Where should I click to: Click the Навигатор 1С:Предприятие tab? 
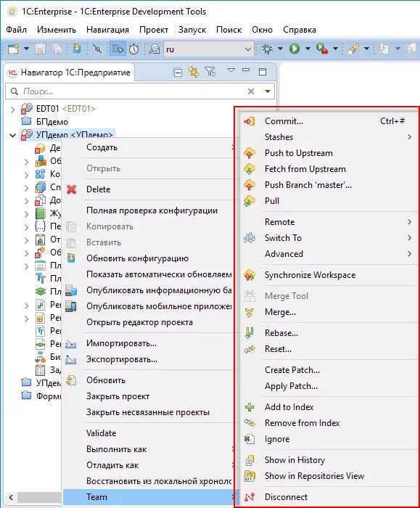point(70,73)
